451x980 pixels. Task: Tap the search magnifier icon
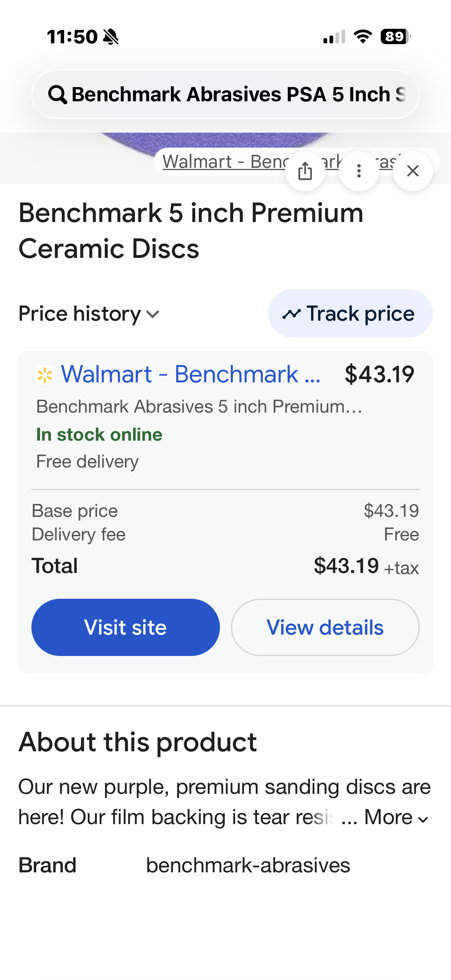[x=58, y=95]
